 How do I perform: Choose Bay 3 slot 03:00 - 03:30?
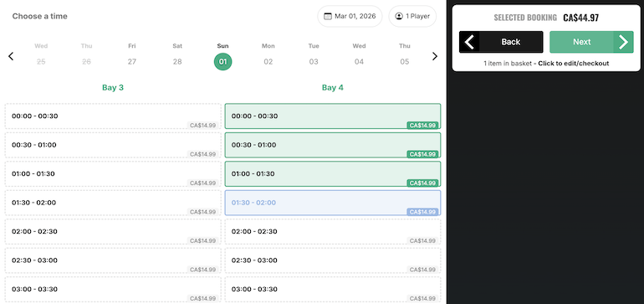(113, 289)
